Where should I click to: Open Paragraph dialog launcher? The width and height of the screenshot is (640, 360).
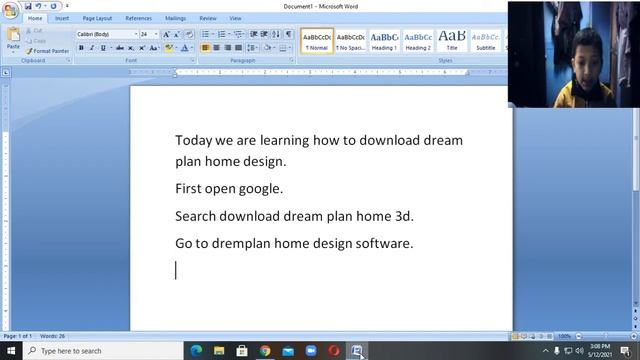(x=291, y=60)
